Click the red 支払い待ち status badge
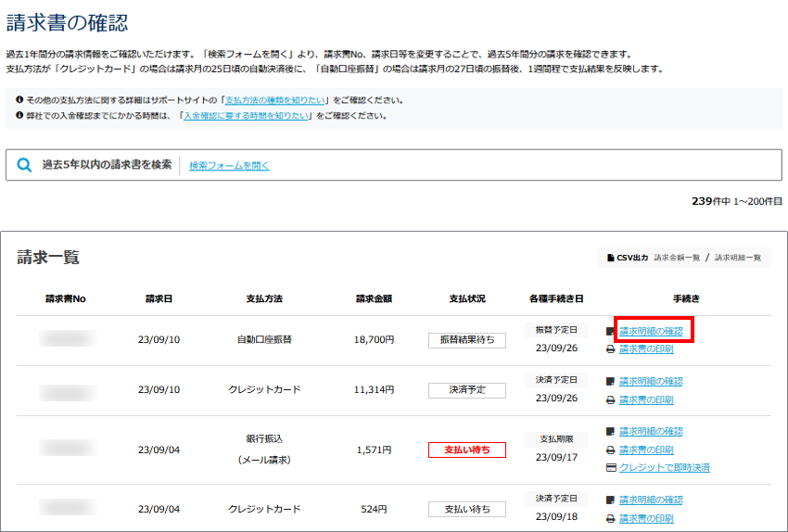 click(466, 450)
